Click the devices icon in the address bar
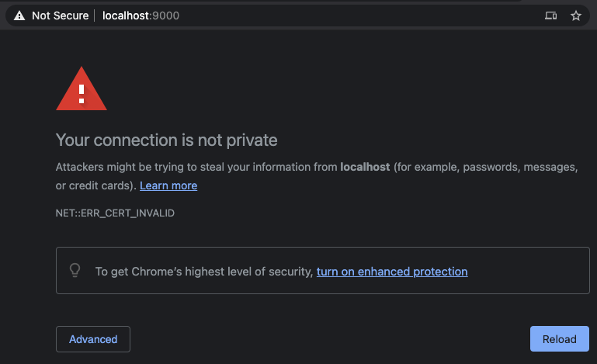 pos(550,16)
